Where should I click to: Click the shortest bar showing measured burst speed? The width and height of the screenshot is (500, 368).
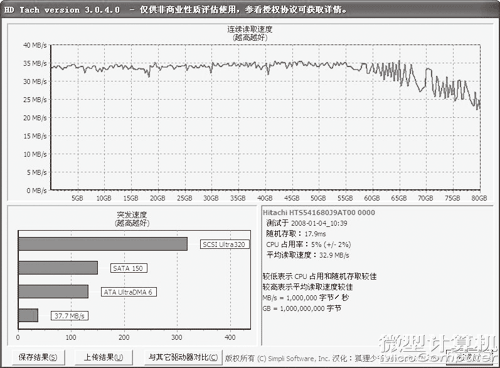(x=28, y=315)
